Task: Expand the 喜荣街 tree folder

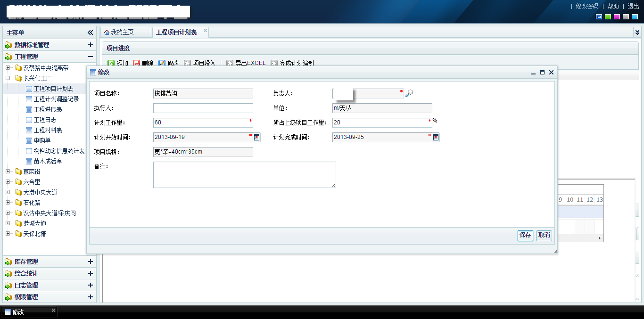Action: [x=8, y=172]
